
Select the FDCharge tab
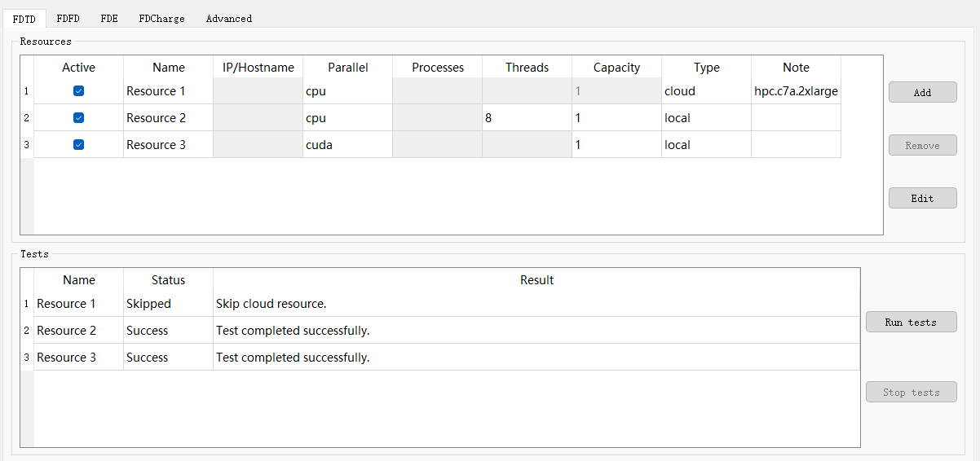161,19
